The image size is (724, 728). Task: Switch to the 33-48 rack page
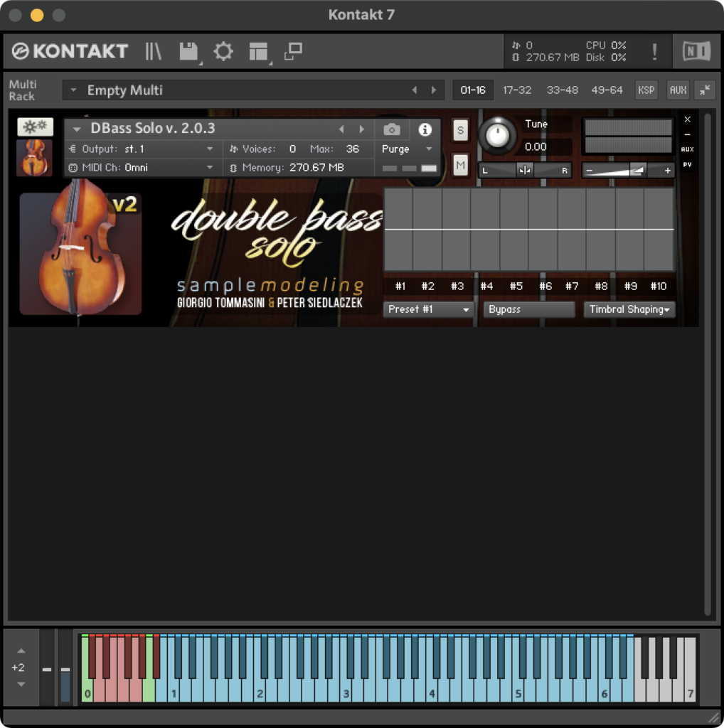562,90
